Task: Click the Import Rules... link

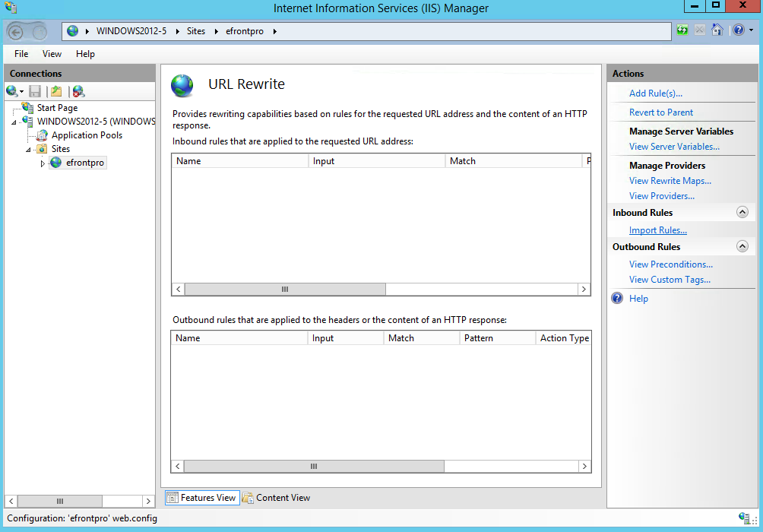Action: click(657, 230)
